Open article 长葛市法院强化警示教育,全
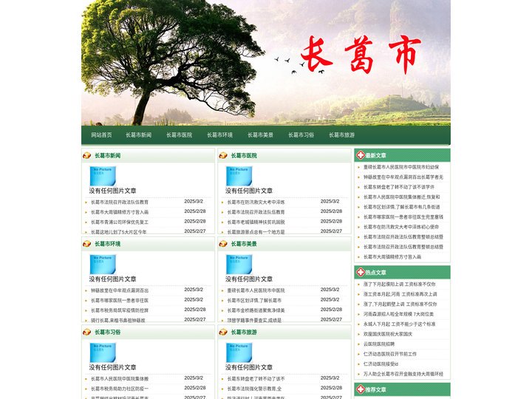532x399 pixels. [x=254, y=389]
